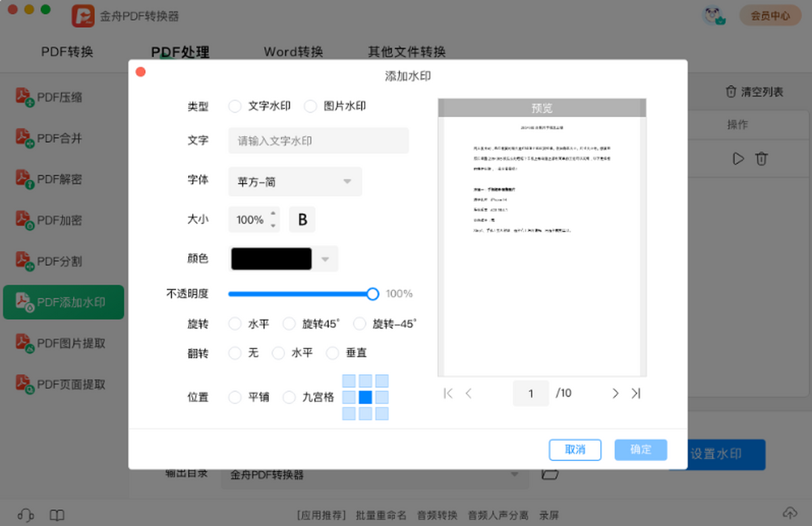Increase size with the stepper up arrow
This screenshot has width=812, height=526.
pos(273,214)
